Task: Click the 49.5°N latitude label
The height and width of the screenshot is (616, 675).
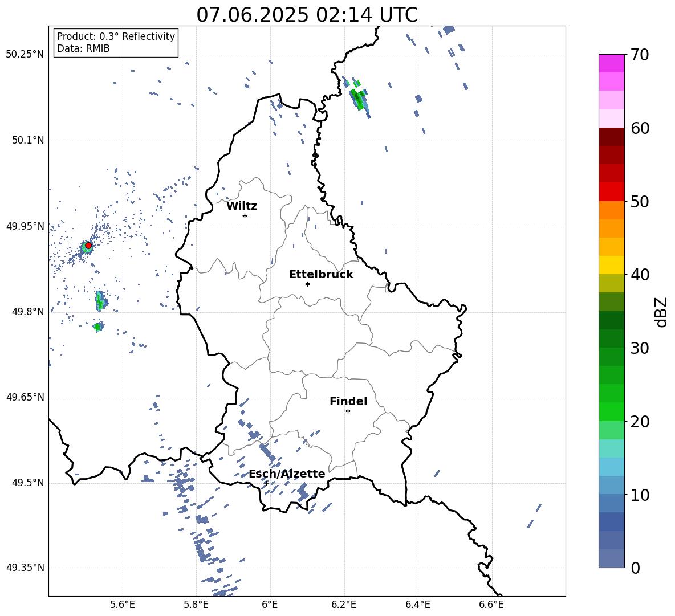Action: click(27, 483)
